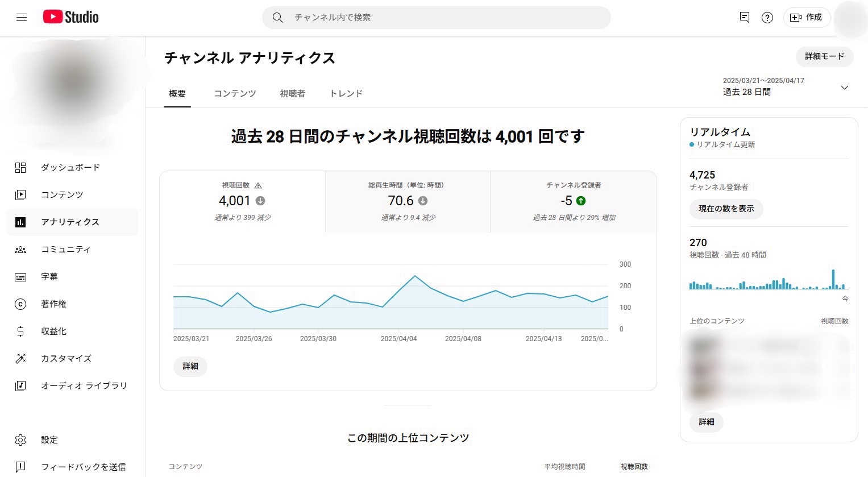Switch to the チャンネル登録者 metric card
868x477 pixels.
coord(573,201)
